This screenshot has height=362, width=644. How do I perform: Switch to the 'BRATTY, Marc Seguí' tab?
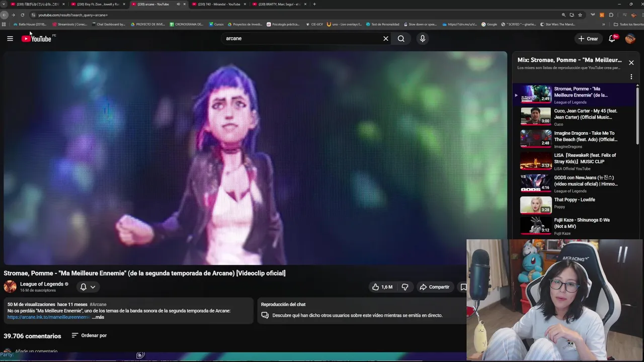(279, 4)
